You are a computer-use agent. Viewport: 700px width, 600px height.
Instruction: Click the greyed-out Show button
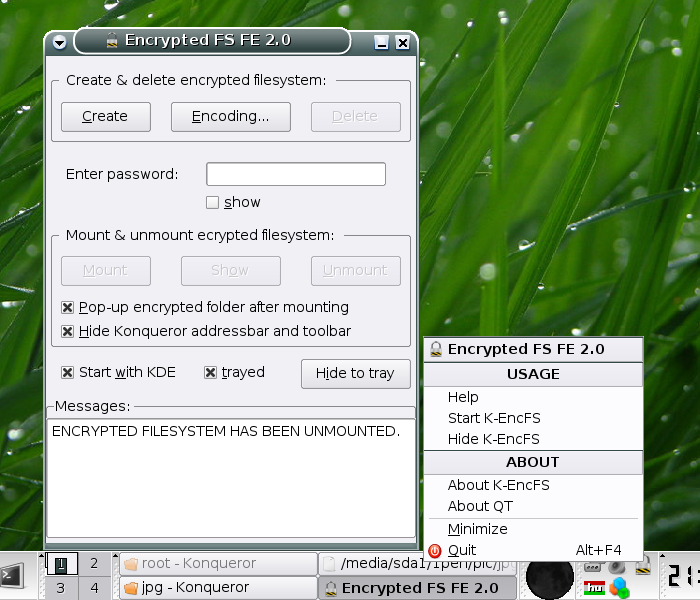[x=231, y=271]
